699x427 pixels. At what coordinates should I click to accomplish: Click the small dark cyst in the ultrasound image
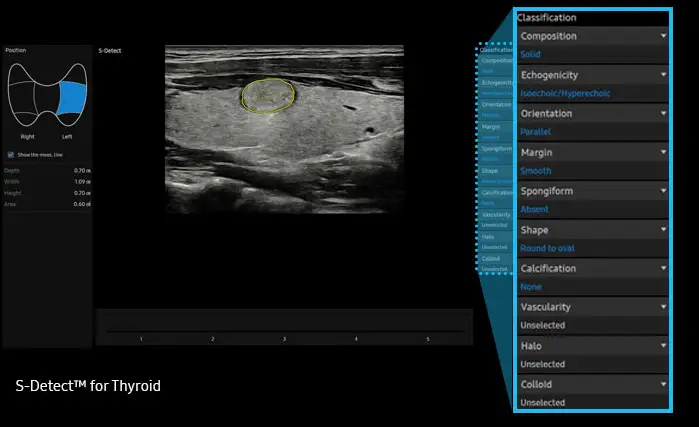(x=370, y=130)
